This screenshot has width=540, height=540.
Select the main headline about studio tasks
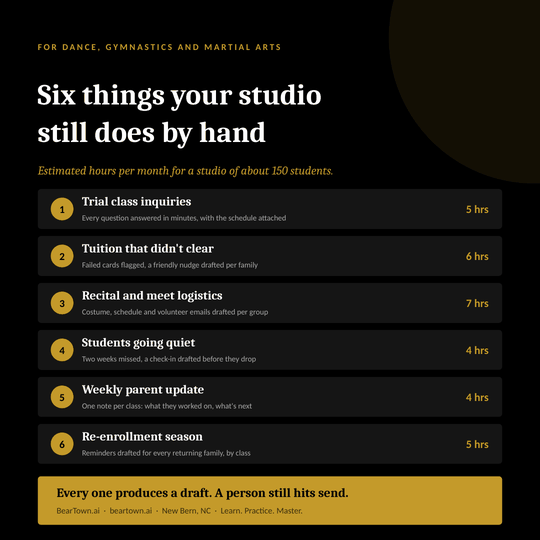coord(179,114)
